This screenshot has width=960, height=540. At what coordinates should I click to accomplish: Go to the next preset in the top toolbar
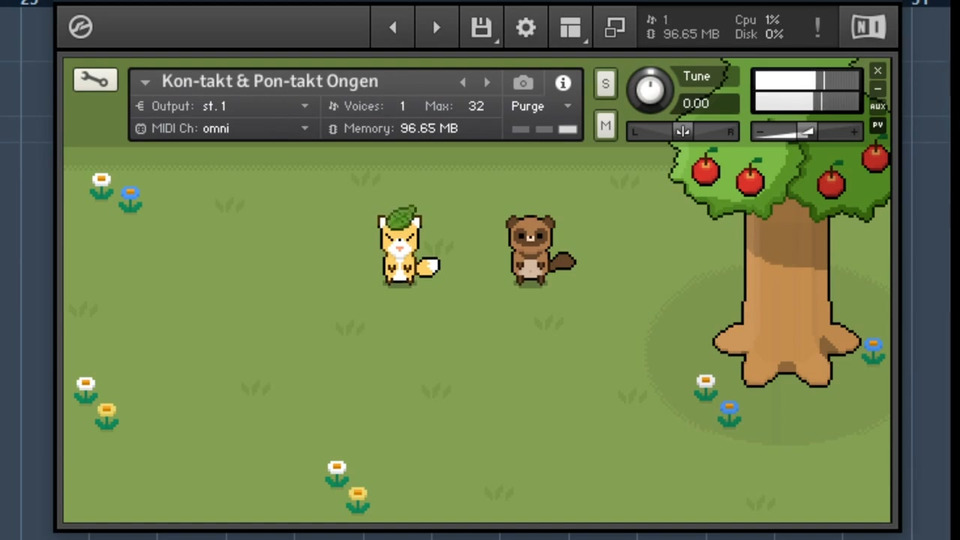pos(437,27)
